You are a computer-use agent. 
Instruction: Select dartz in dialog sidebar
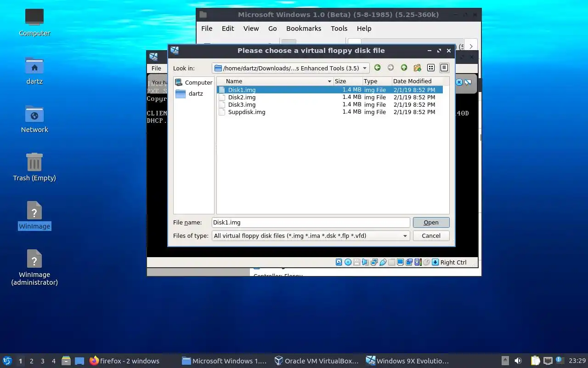pos(189,93)
